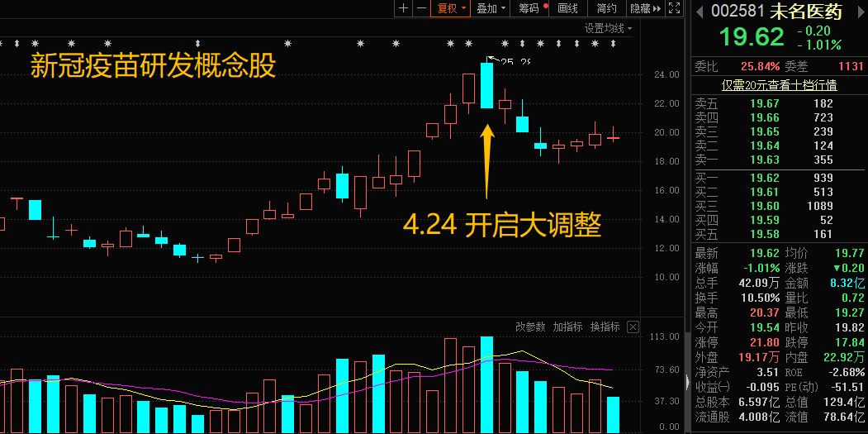The width and height of the screenshot is (868, 434).
Task: Click the side panel collapse handle on divider
Action: (687, 383)
